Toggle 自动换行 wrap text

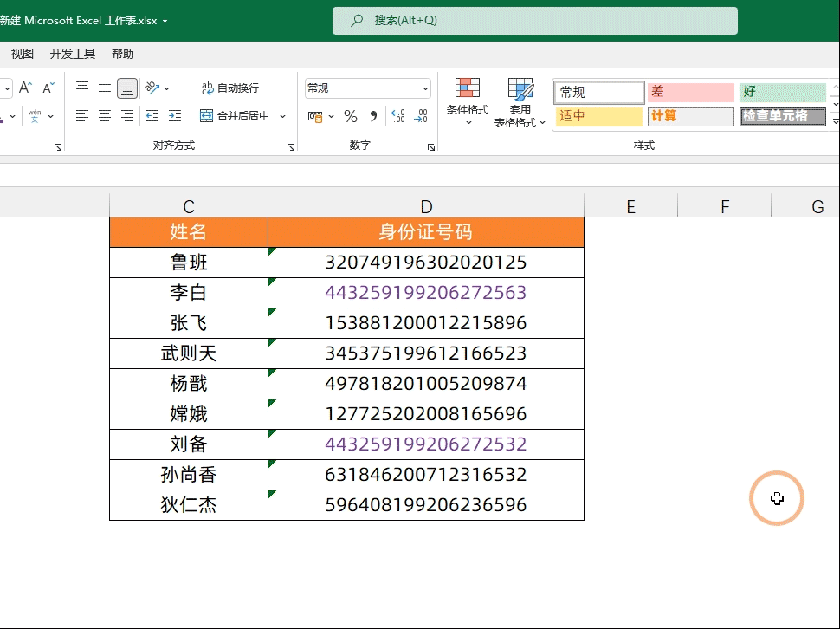230,88
